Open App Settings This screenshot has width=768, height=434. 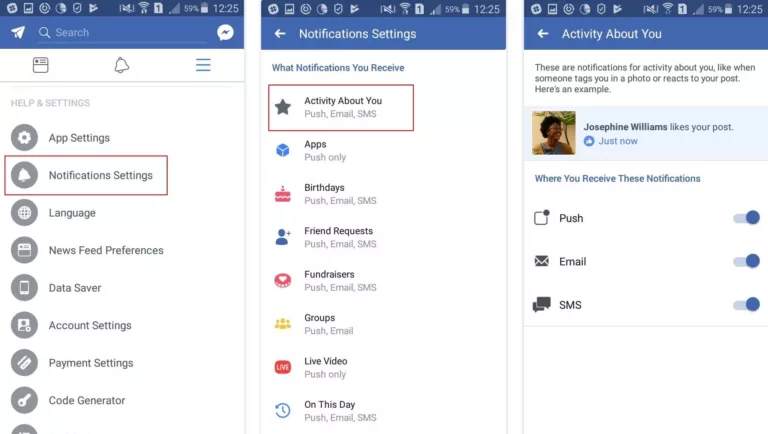coord(79,138)
